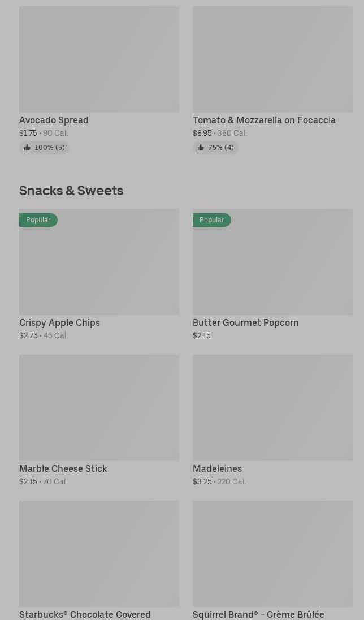Open Tomato & Mozzarella on Focaccia title
The image size is (364, 620).
point(264,120)
